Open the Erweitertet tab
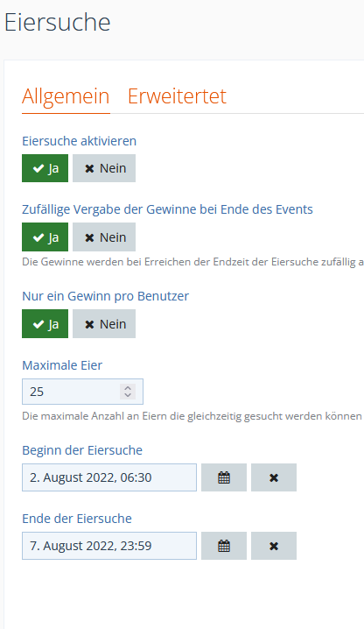Screen dimensions: 364x629 coord(178,96)
